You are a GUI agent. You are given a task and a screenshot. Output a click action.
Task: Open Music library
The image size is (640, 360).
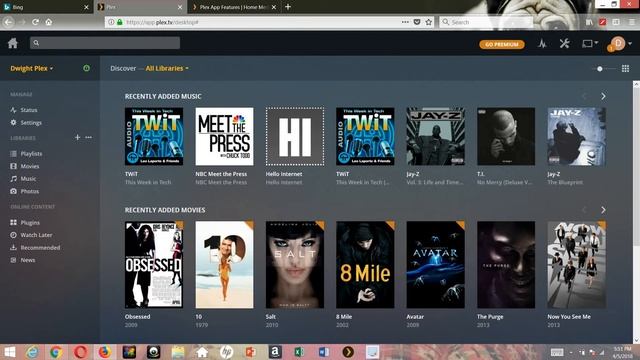pyautogui.click(x=28, y=179)
